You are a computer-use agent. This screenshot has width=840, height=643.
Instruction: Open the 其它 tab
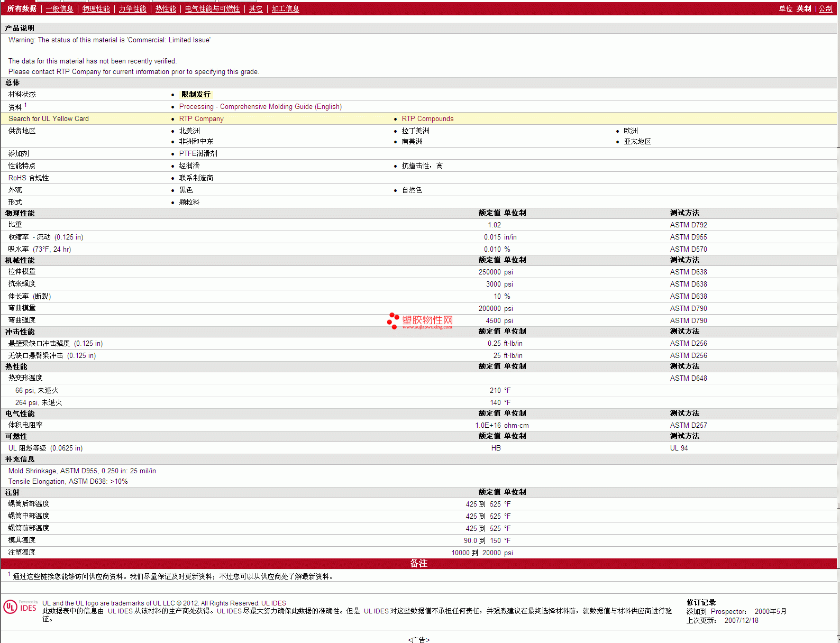pos(255,9)
